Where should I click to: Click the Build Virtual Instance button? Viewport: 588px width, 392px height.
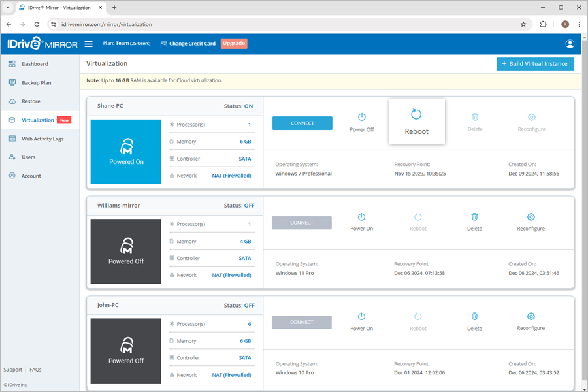[x=535, y=64]
